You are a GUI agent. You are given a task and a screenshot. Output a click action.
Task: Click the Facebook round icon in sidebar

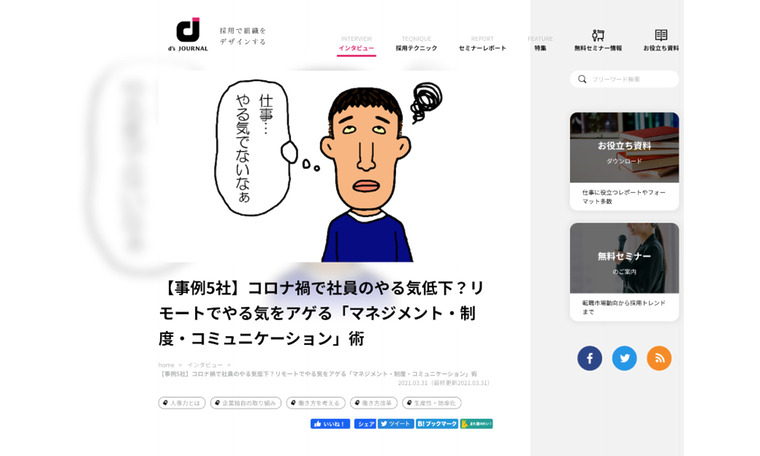click(x=589, y=358)
